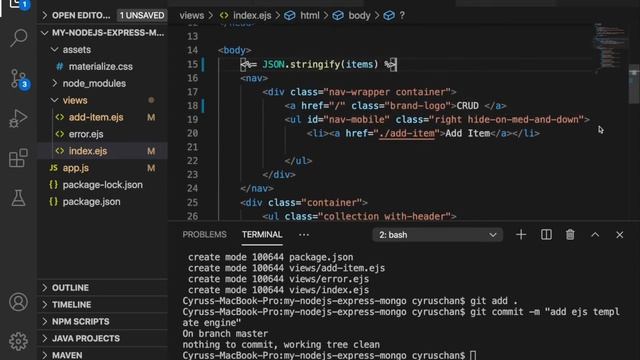Click the 'Add Item' link text in code
640x360 pixels.
point(467,133)
